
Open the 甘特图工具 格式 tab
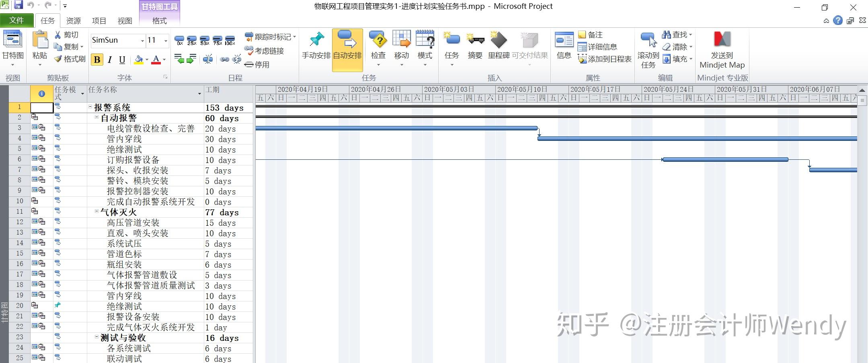coord(159,21)
